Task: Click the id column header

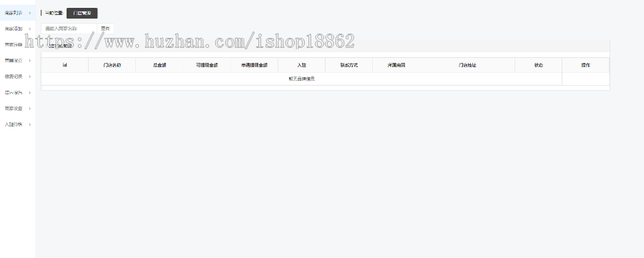Action: [x=65, y=65]
